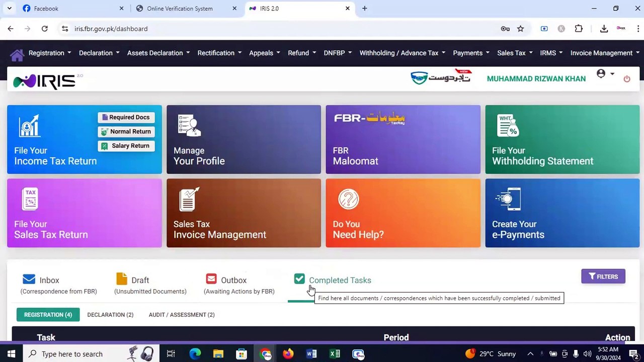
Task: Click the red power logout icon
Action: [x=626, y=79]
